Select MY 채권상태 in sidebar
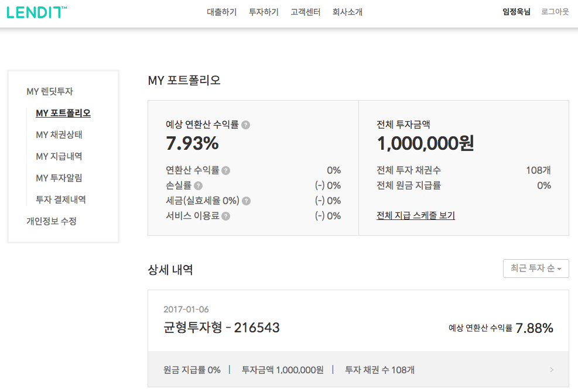 point(59,135)
